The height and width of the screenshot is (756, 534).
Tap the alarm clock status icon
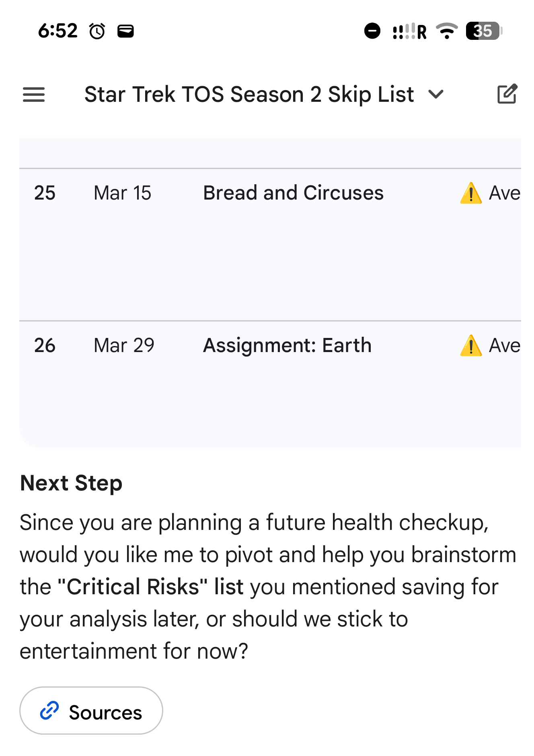coord(97,31)
